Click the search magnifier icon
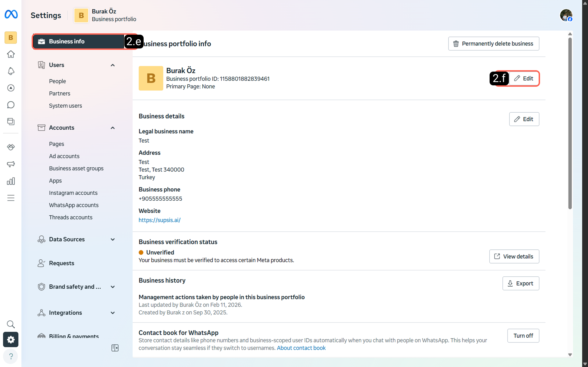The width and height of the screenshot is (588, 367). (11, 324)
